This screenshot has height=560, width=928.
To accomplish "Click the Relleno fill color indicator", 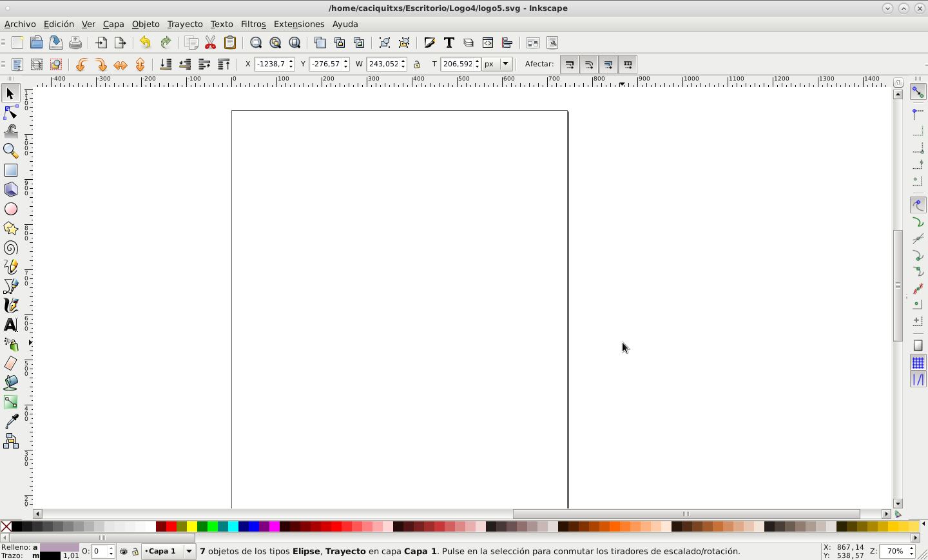I will point(59,547).
